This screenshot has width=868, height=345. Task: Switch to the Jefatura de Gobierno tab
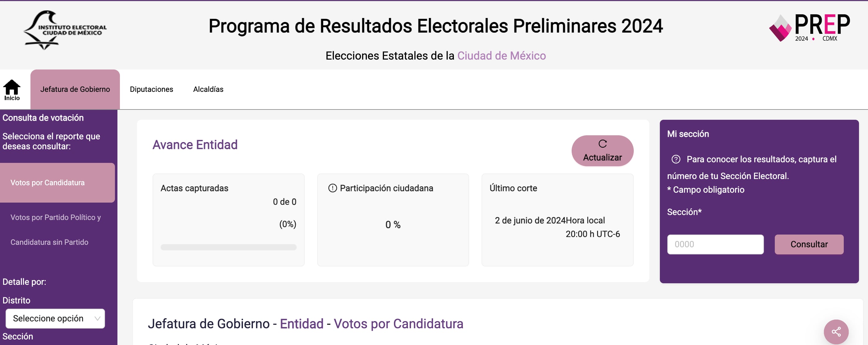75,89
